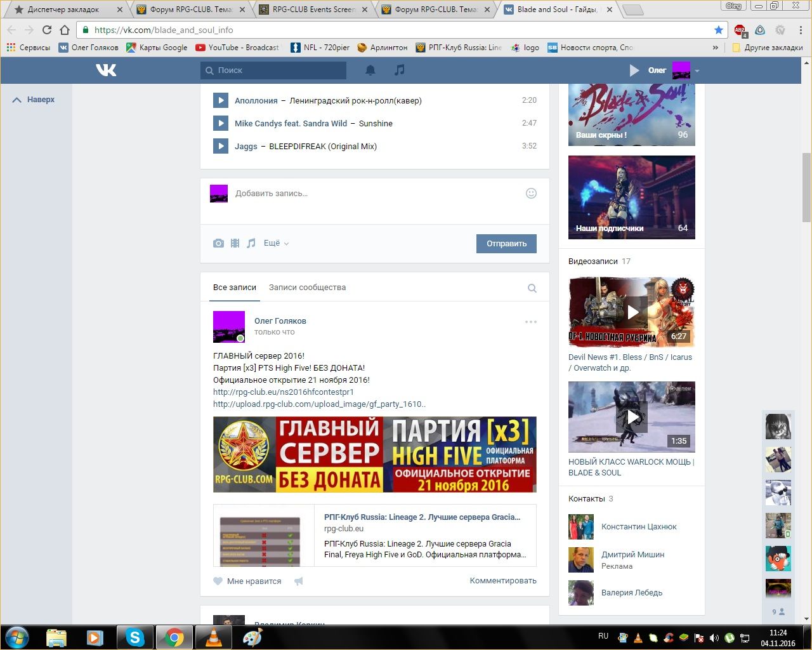This screenshot has width=812, height=650.
Task: Click the Комментировать link
Action: click(x=503, y=581)
